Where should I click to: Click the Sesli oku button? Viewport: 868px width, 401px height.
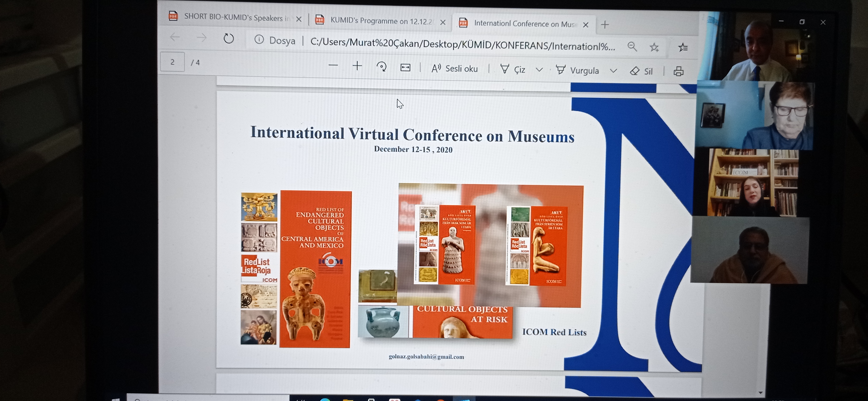(x=454, y=69)
